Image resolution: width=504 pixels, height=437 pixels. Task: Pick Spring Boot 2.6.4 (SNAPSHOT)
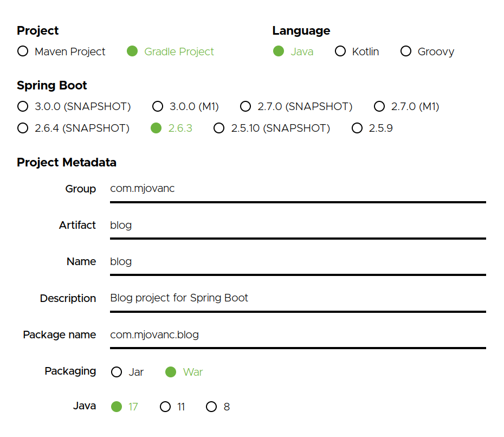23,128
